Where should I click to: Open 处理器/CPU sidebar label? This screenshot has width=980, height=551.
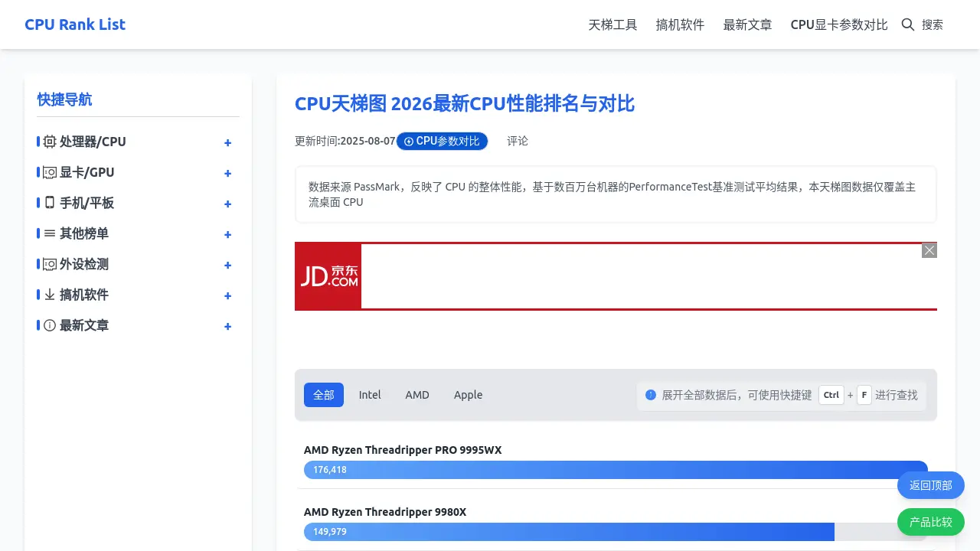coord(93,142)
